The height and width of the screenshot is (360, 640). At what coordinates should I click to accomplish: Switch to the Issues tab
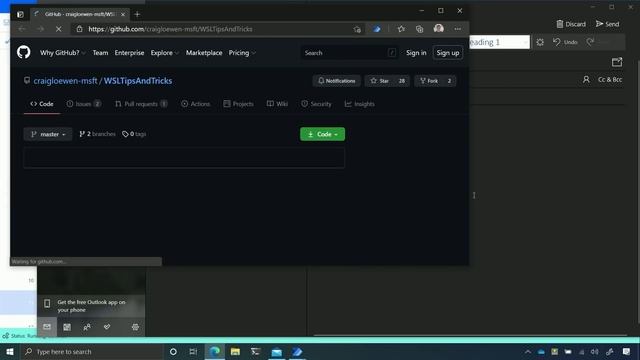point(84,104)
